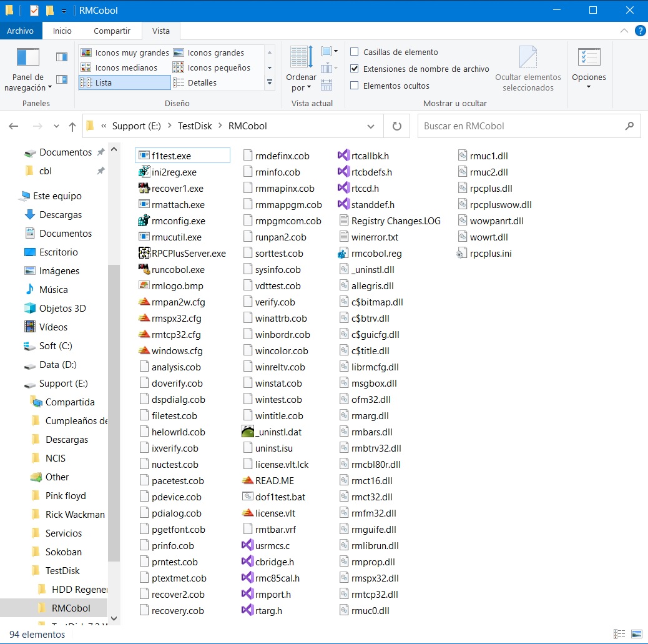Select the runcobol.exe file icon
This screenshot has width=648, height=644.
tap(144, 269)
